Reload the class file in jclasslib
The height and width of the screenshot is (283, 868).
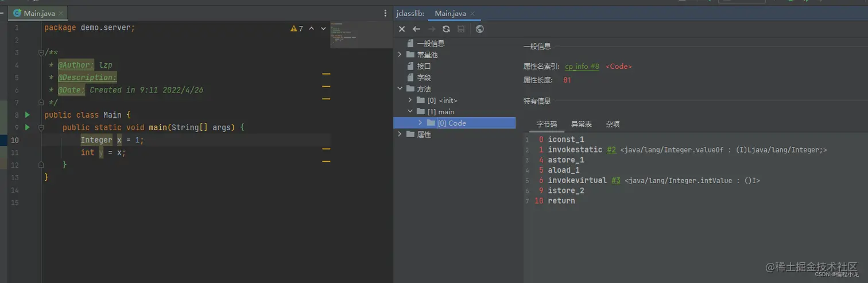[x=446, y=29]
